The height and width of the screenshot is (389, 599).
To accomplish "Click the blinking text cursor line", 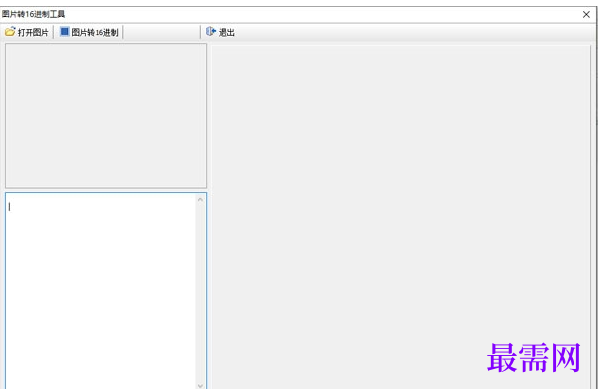I will click(10, 207).
